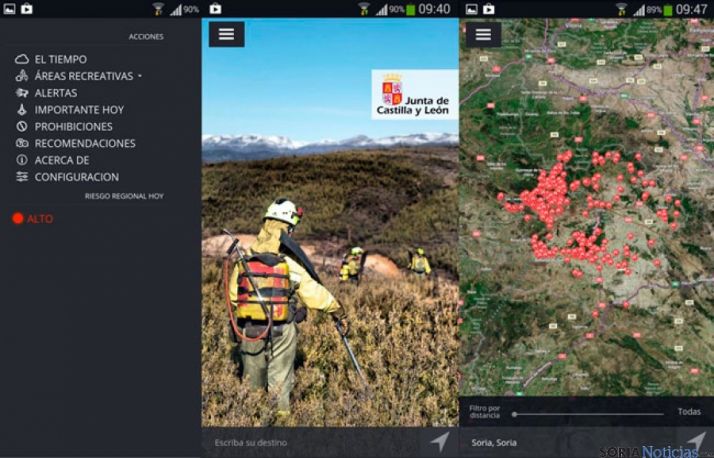
Task: Click the Áreas Recreativas bicycle icon
Action: pos(22,76)
